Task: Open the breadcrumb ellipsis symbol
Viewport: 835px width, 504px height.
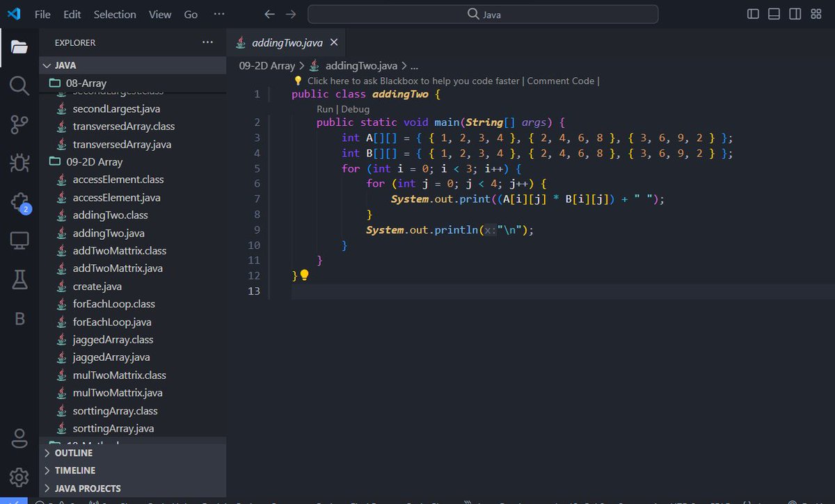Action: (x=415, y=66)
